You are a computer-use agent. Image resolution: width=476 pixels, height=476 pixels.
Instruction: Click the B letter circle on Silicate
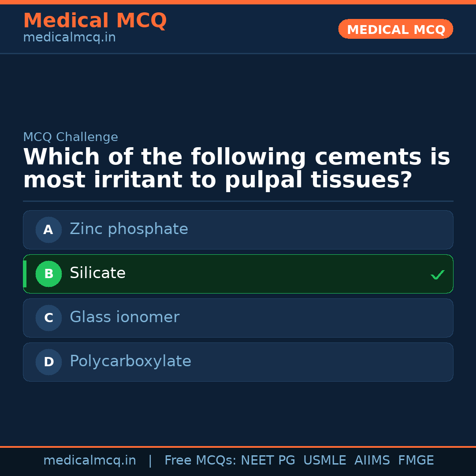tap(48, 274)
